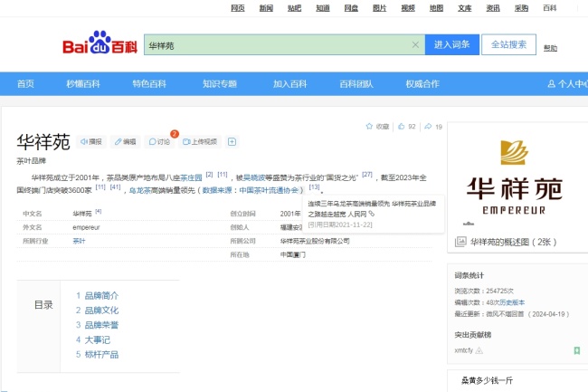Click citation reference [27]
This screenshot has height=392, width=588.
click(x=367, y=174)
